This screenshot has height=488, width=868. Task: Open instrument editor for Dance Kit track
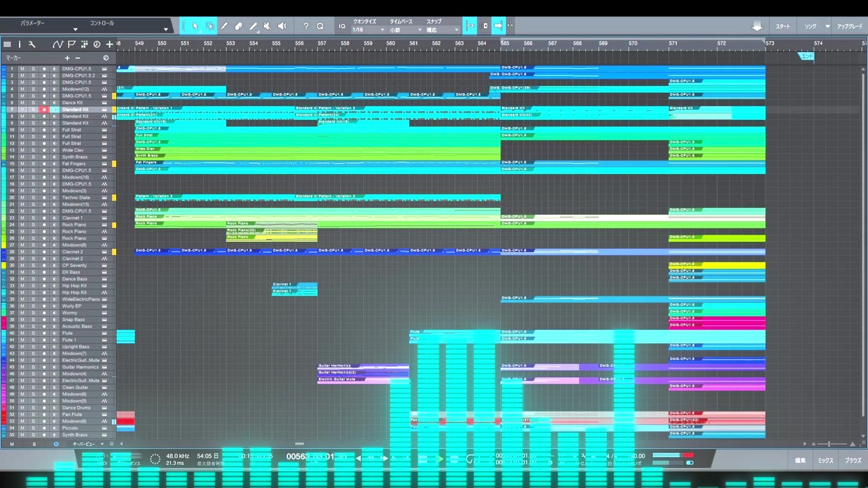(104, 102)
